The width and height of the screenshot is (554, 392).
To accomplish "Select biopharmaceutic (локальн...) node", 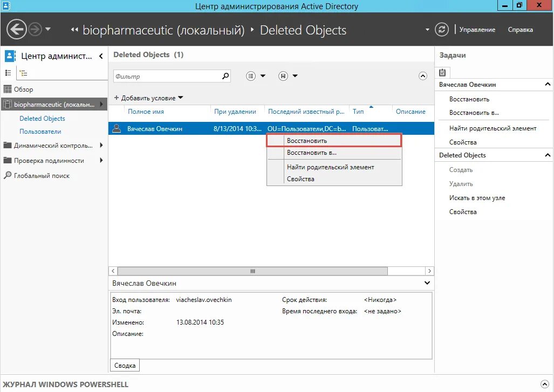I will coord(54,104).
